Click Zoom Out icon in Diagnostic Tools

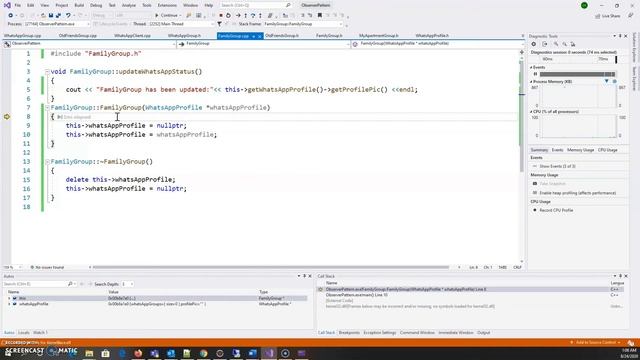click(564, 44)
